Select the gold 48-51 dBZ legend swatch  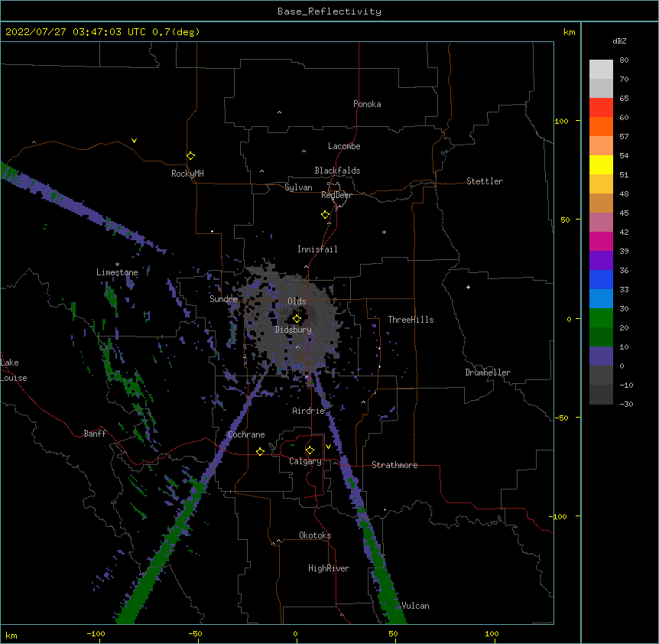601,184
